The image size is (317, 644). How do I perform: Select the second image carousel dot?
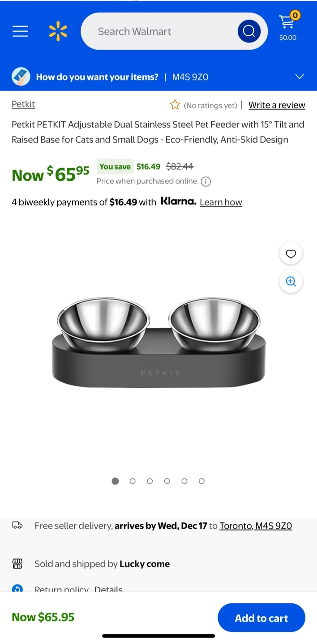pos(133,481)
